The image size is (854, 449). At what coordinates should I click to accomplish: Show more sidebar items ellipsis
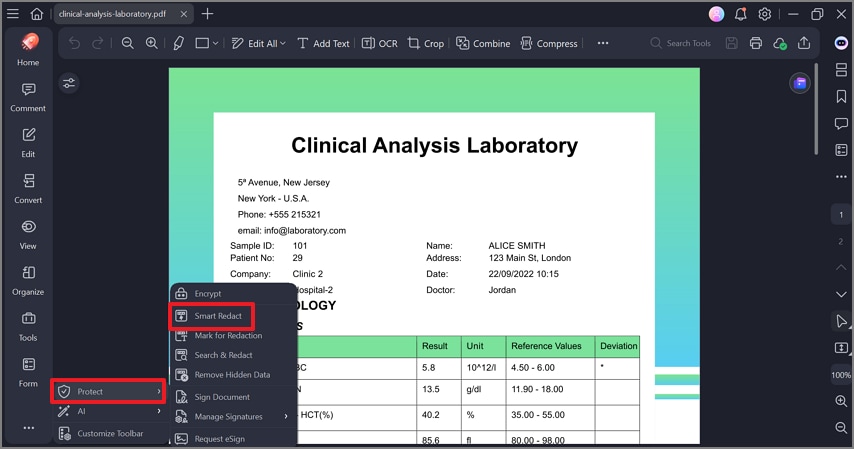click(29, 428)
